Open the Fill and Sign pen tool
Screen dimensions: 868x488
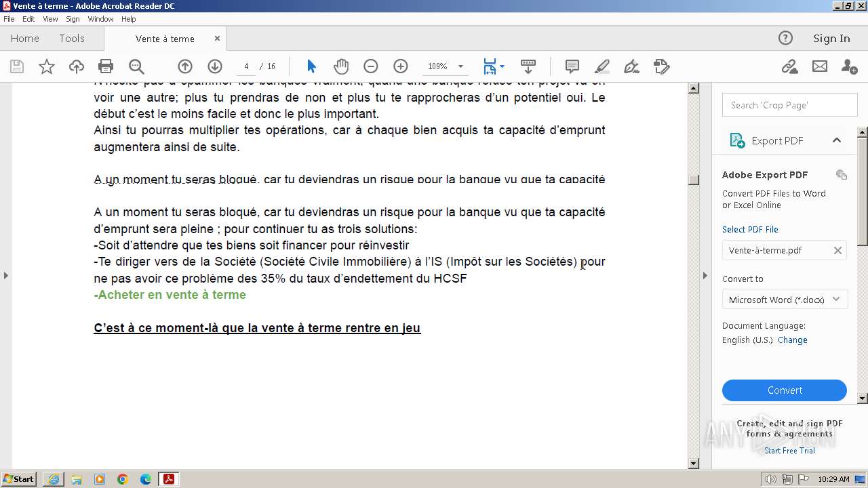(x=631, y=66)
